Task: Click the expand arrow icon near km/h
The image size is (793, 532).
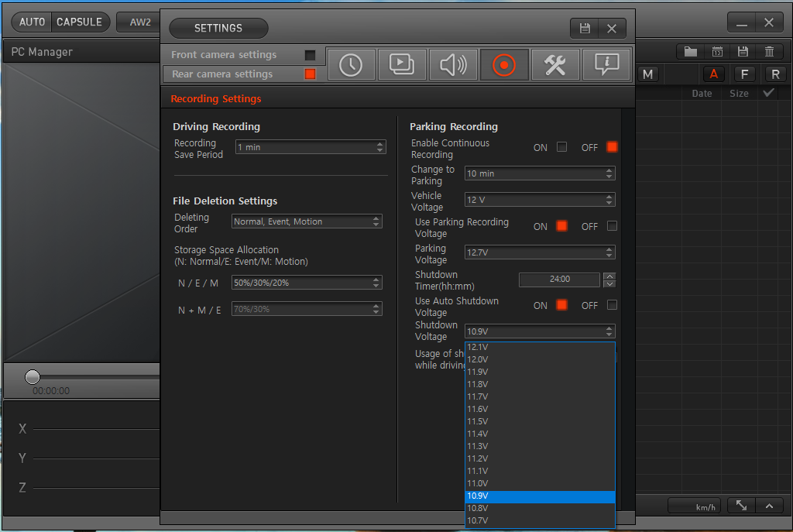Action: pos(741,505)
